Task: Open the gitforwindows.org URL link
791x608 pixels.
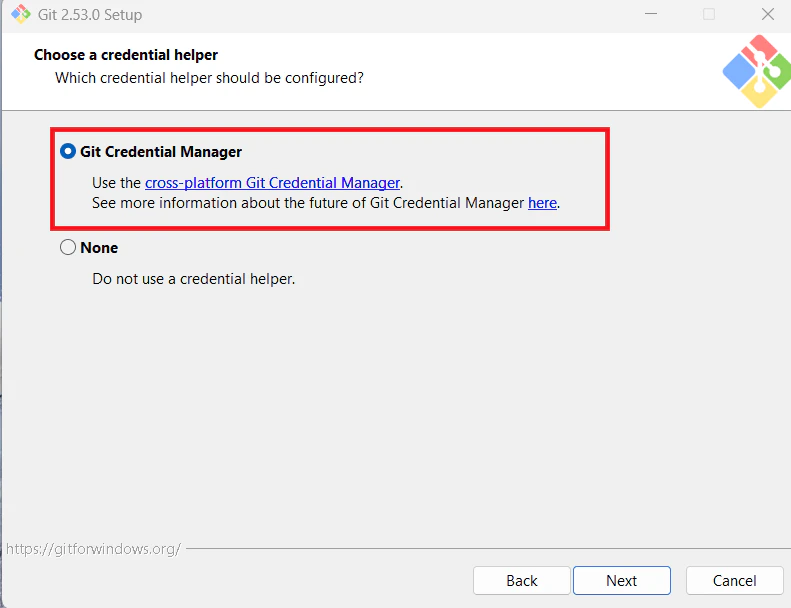Action: [93, 549]
